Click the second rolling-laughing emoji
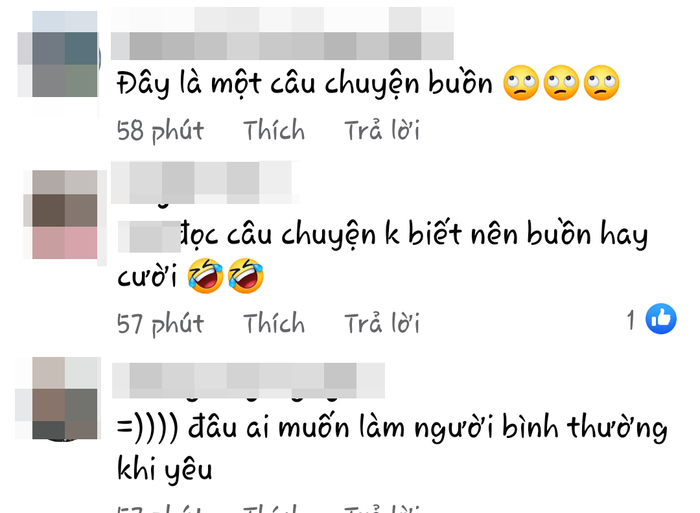The height and width of the screenshot is (513, 700). click(246, 276)
